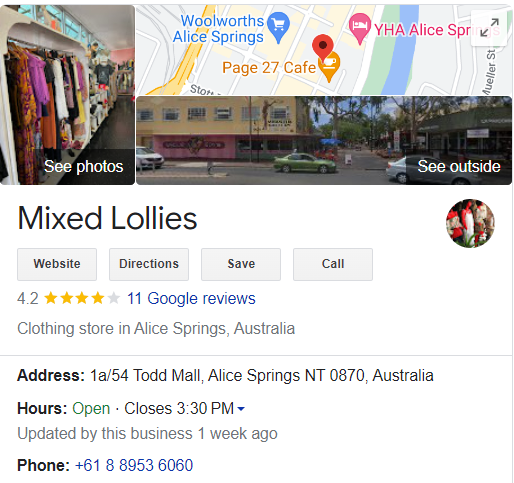Click the phone number +61 8 8953 6060
514x483 pixels.
click(x=134, y=465)
